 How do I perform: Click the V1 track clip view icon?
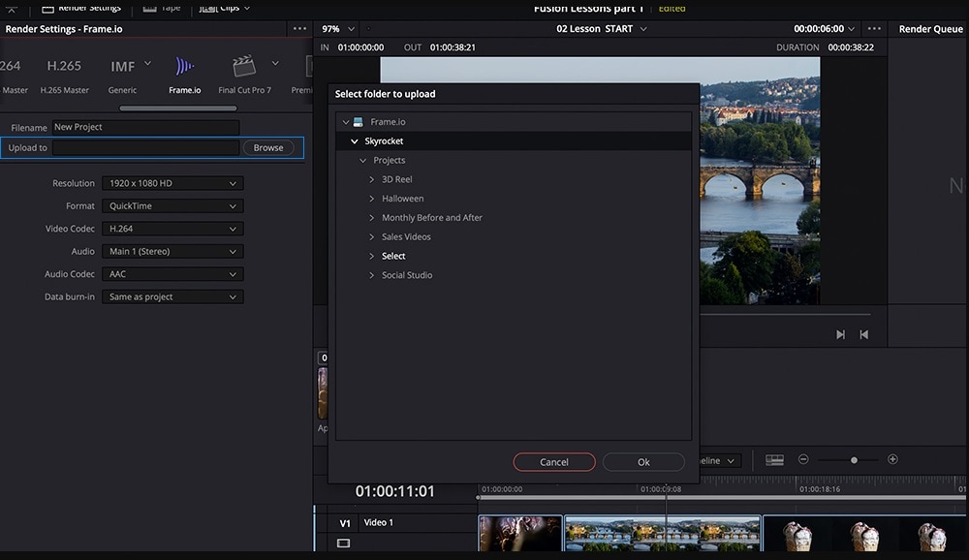(x=344, y=544)
